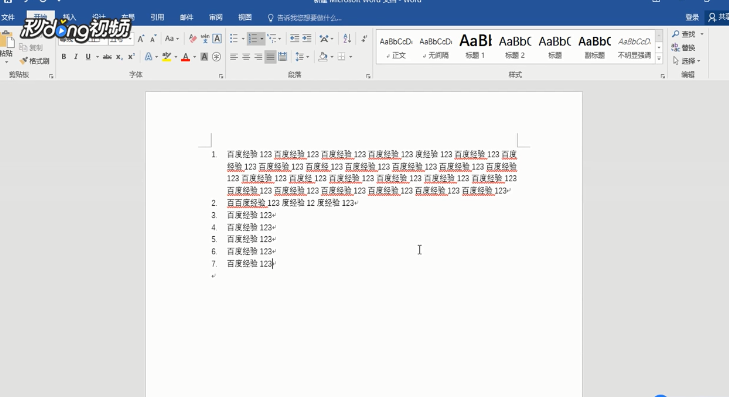Toggle italic formatting
This screenshot has width=729, height=397.
[x=76, y=57]
